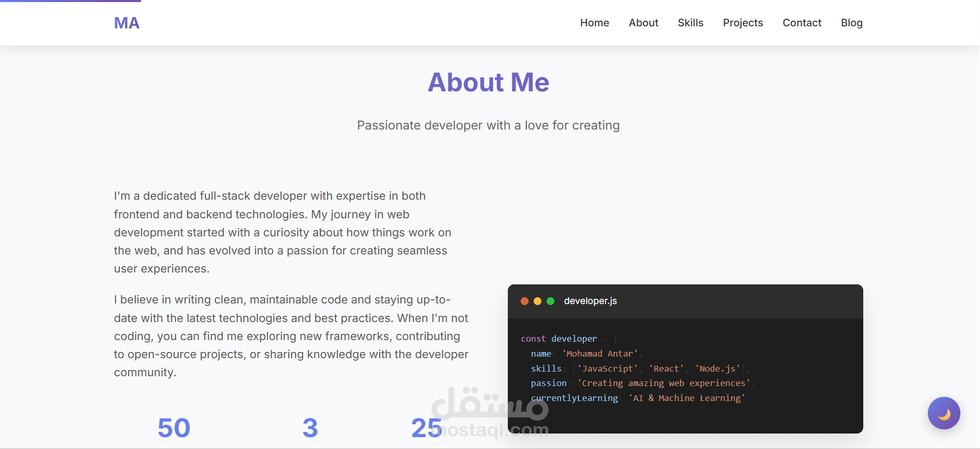Screen dimensions: 980x449
Task: Click the 25 statistic counter
Action: [426, 428]
